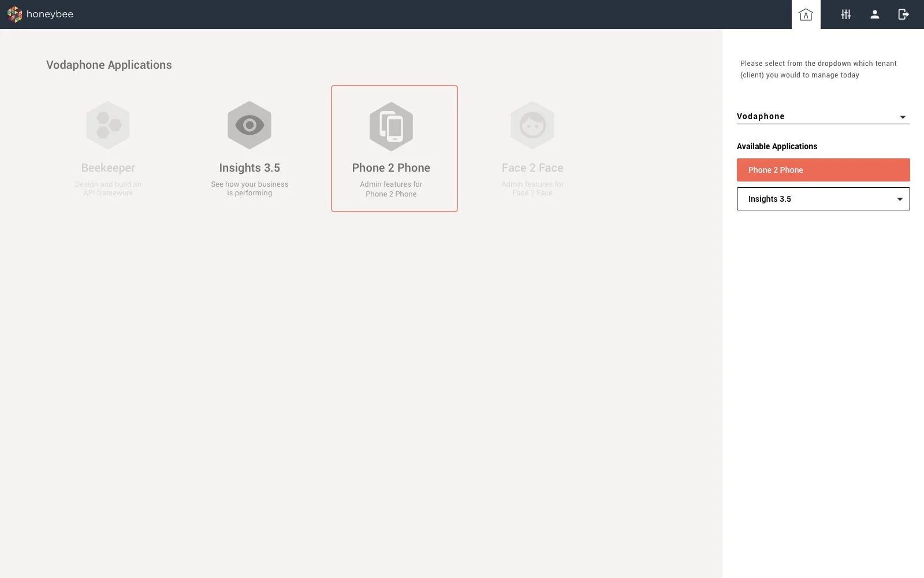Click 'See how your business is performing' text
The image size is (924, 578).
(x=249, y=188)
